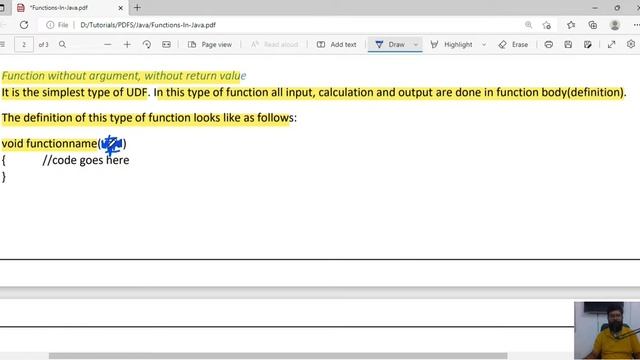This screenshot has height=360, width=640.
Task: Enter full screen PDF view
Action: 611,44
